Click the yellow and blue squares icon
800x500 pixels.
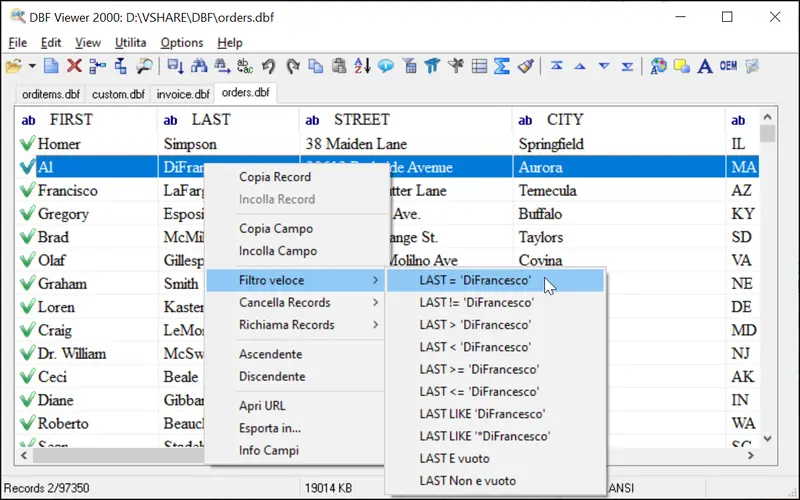pyautogui.click(x=682, y=66)
